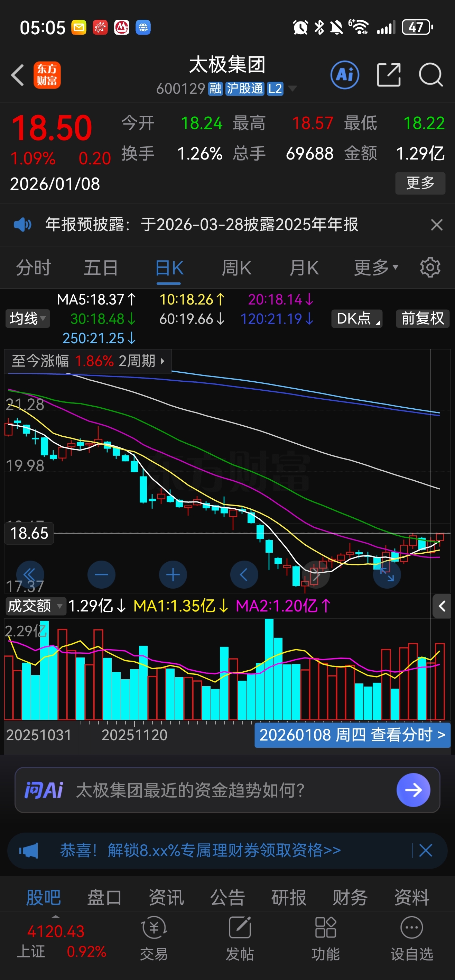The height and width of the screenshot is (980, 455).
Task: Open the 理财券领取资格 promo link
Action: (x=200, y=850)
